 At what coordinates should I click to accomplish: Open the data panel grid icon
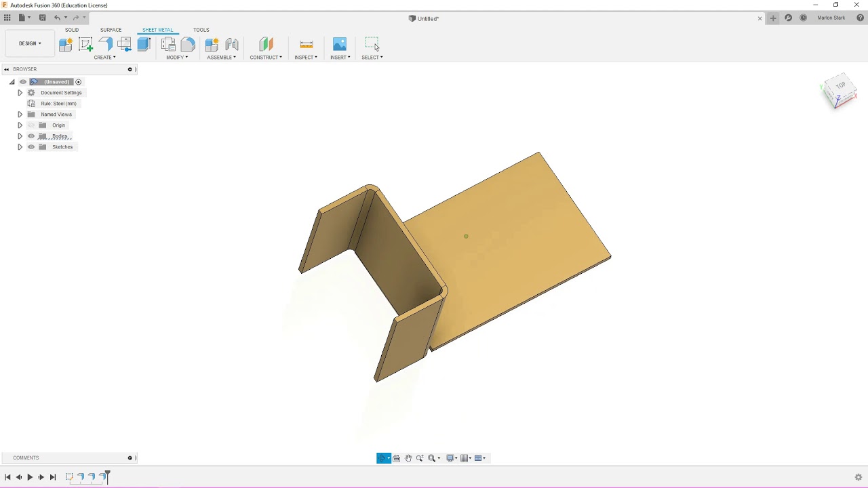pyautogui.click(x=7, y=18)
